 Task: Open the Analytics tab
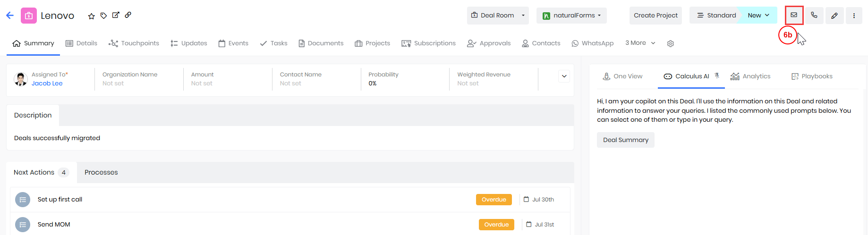point(750,76)
